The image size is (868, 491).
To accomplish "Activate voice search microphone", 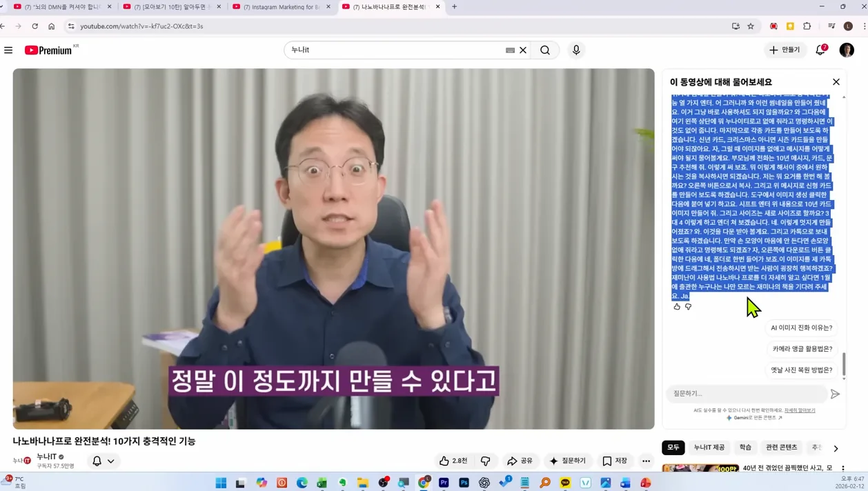I will pos(576,50).
